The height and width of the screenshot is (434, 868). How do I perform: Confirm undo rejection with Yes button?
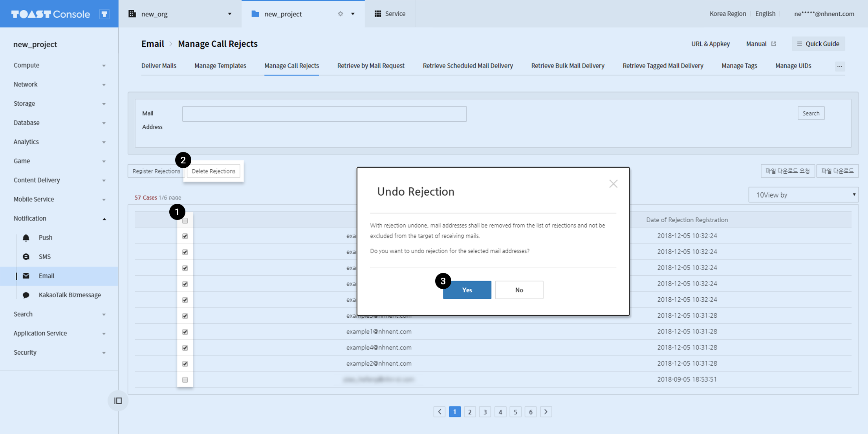point(467,290)
